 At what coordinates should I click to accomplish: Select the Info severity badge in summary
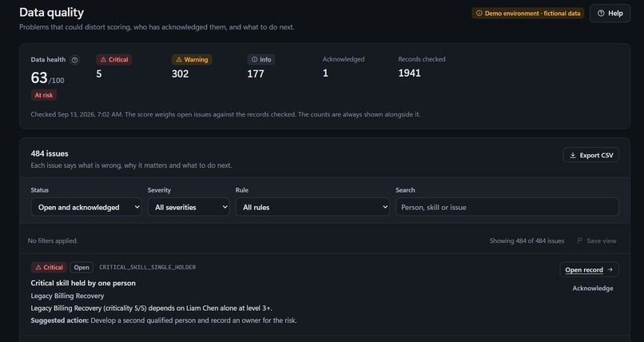tap(261, 60)
